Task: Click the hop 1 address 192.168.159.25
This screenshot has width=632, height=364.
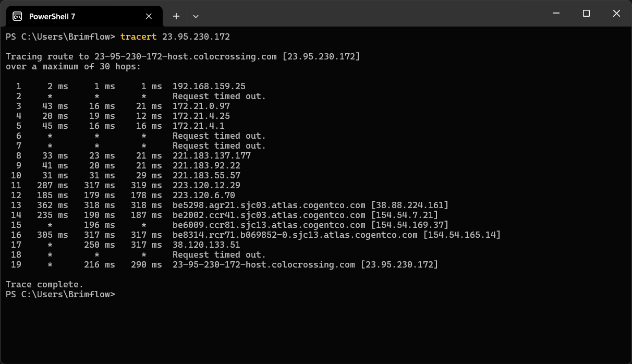Action: pyautogui.click(x=209, y=87)
